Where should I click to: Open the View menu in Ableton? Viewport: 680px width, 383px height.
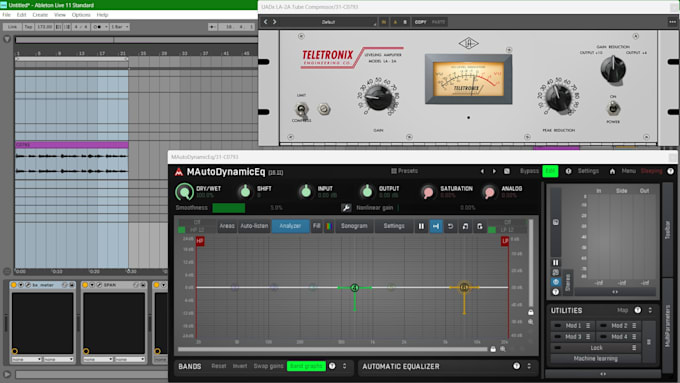[60, 15]
